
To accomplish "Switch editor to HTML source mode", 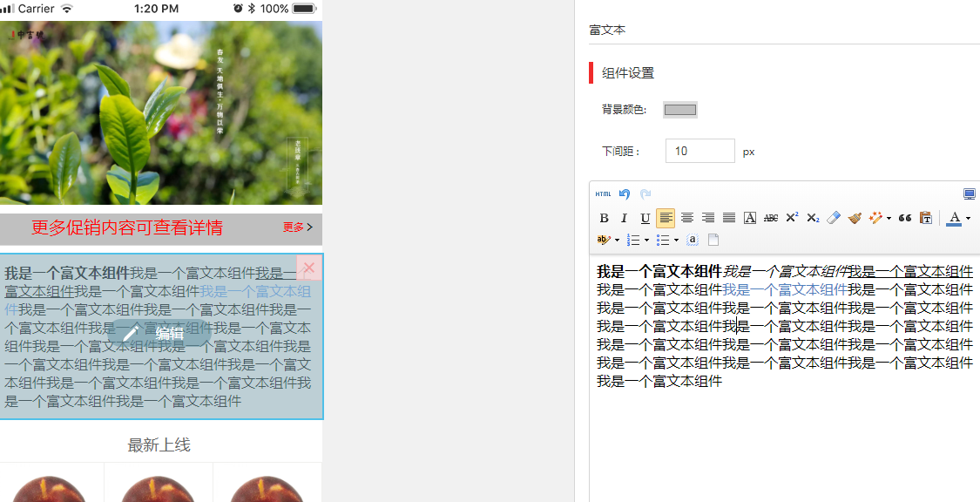I will 603,194.
